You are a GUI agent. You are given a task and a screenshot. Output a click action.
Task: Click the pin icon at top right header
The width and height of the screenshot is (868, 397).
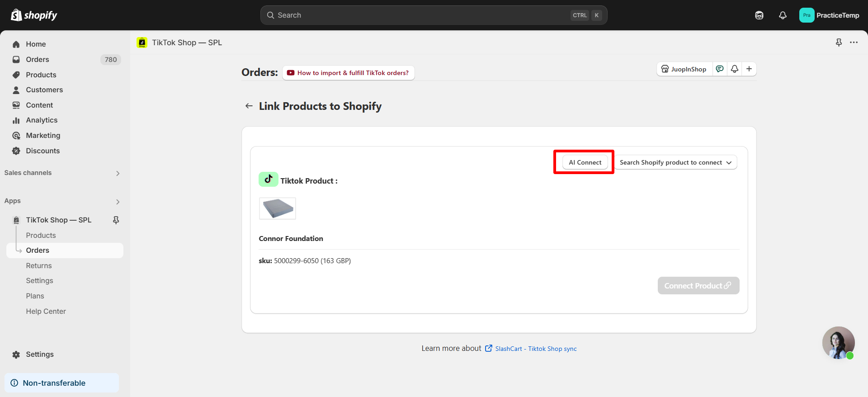[839, 43]
